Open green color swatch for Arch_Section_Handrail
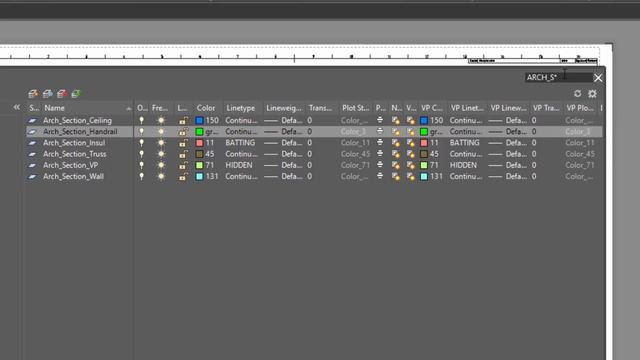 [199, 131]
